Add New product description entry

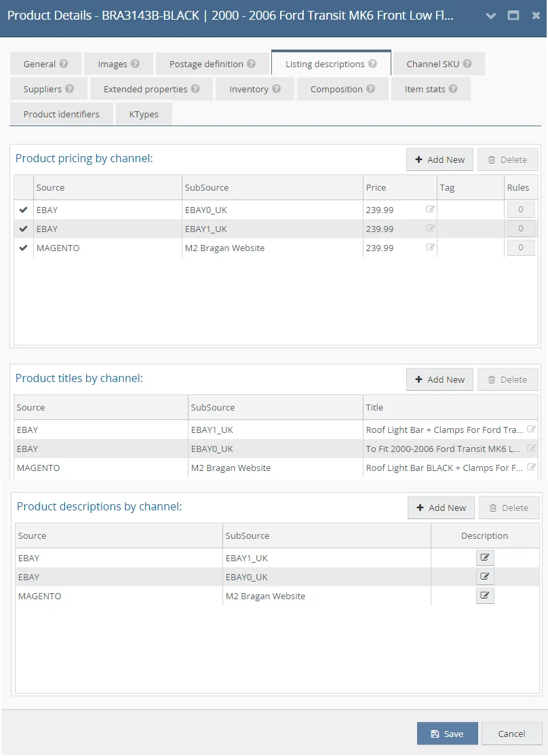[441, 508]
